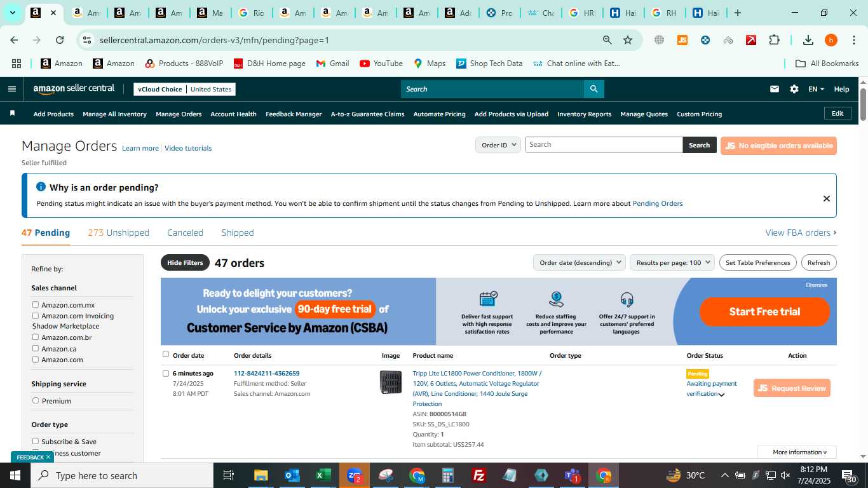Tick the select-all orders checkbox in header
This screenshot has width=868, height=488.
[166, 355]
